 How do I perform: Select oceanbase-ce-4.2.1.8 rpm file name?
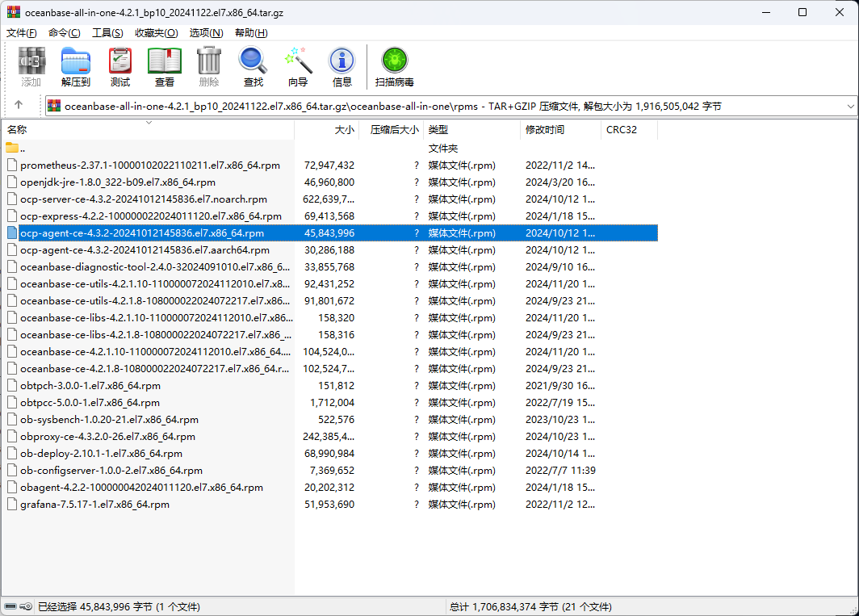click(154, 369)
